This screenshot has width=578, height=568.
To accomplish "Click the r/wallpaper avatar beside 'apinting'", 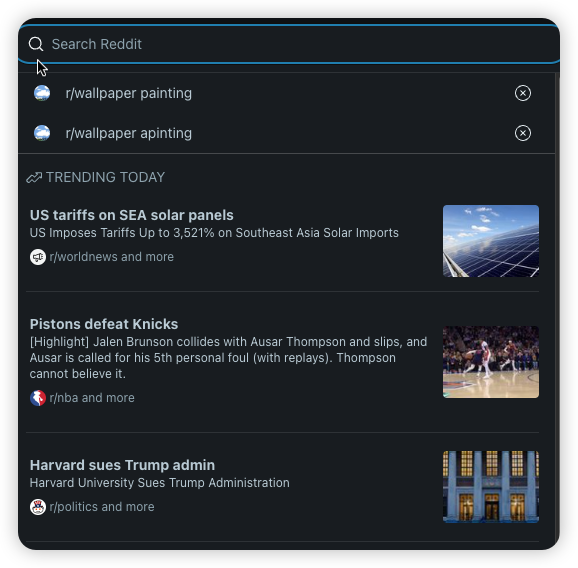I will pyautogui.click(x=42, y=133).
